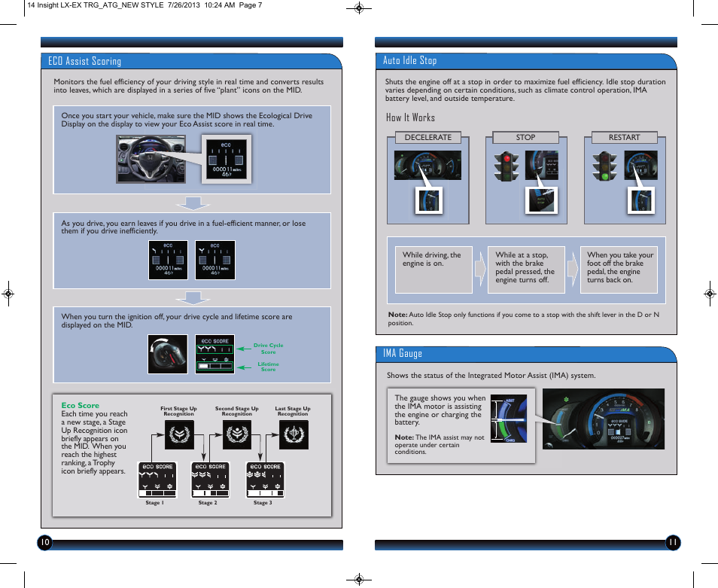Click the arrow between stop and restart boxes
The image size is (718, 588).
(573, 269)
